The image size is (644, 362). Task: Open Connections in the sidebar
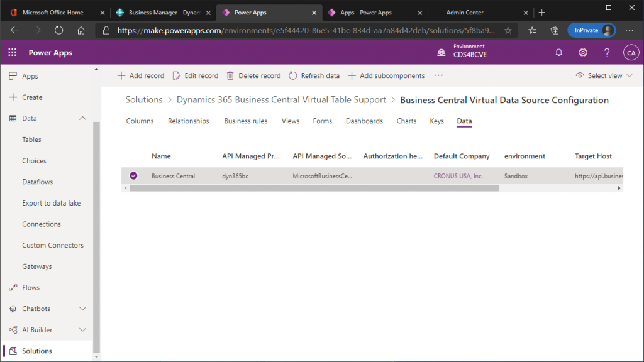tap(42, 224)
